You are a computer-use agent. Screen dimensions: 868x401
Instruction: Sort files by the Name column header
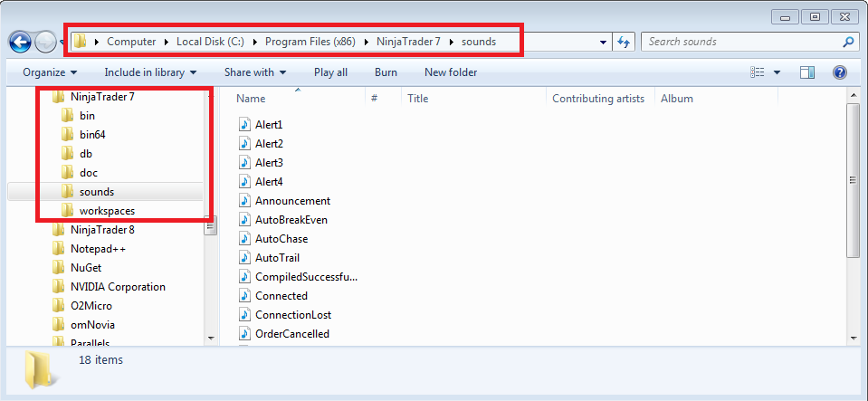(252, 99)
